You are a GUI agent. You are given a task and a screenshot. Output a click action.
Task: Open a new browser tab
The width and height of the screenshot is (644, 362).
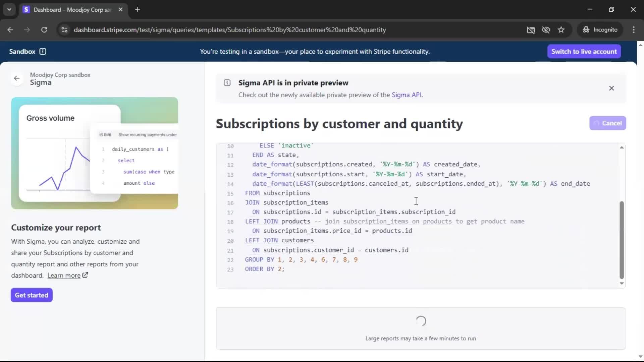point(138,10)
